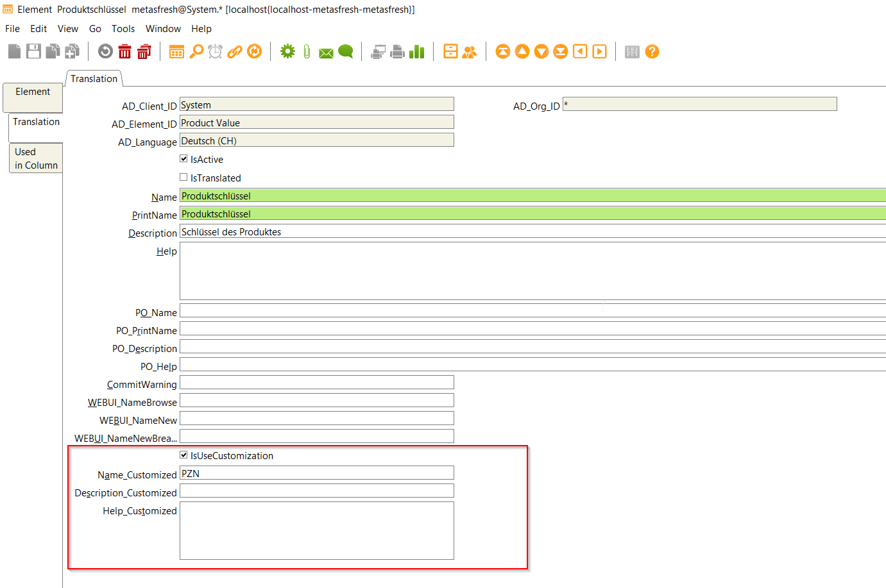Open the Tools menu
The width and height of the screenshot is (886, 588).
(123, 29)
